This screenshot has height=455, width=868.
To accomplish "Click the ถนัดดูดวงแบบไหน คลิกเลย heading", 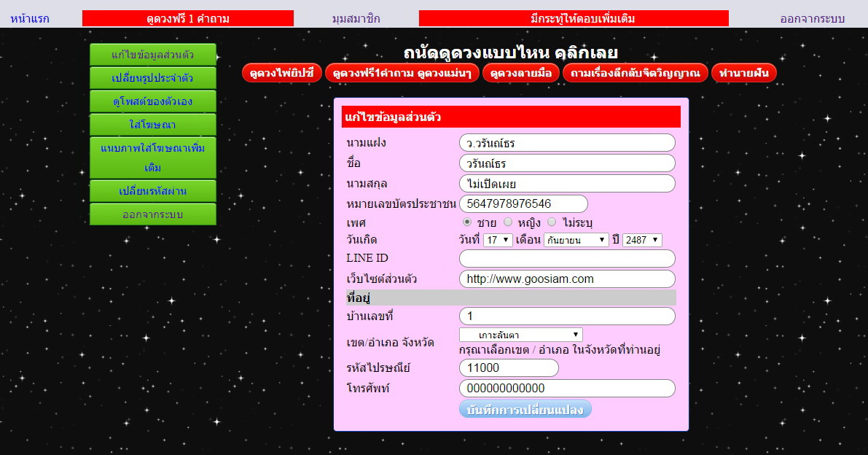I will (x=510, y=52).
